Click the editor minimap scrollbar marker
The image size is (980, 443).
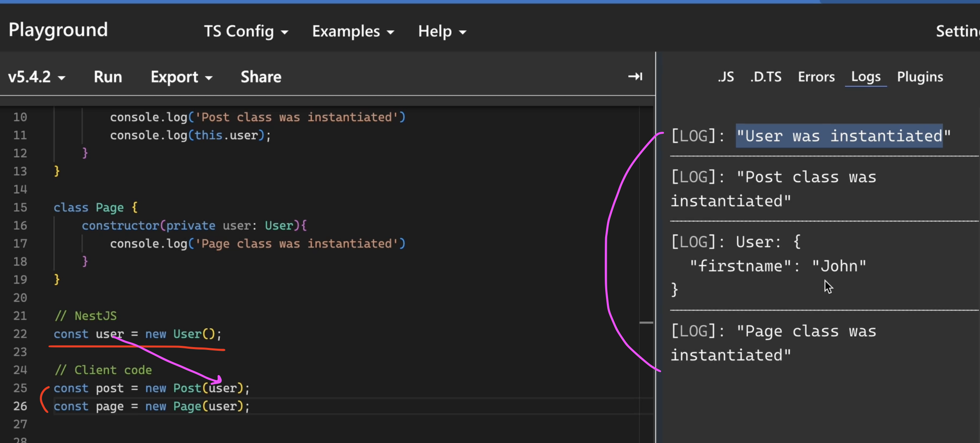click(x=646, y=323)
